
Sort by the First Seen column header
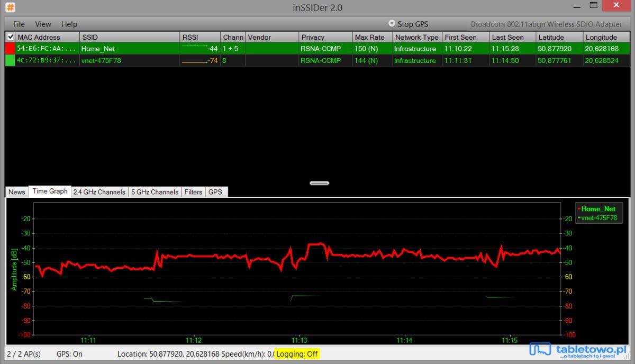pyautogui.click(x=466, y=37)
